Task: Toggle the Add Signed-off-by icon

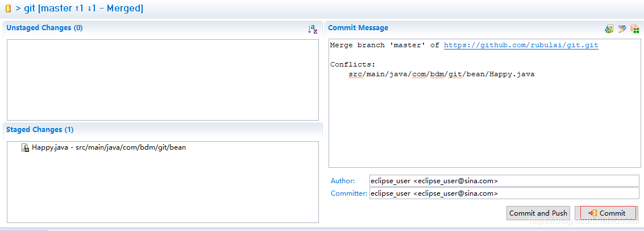Action: [x=622, y=28]
